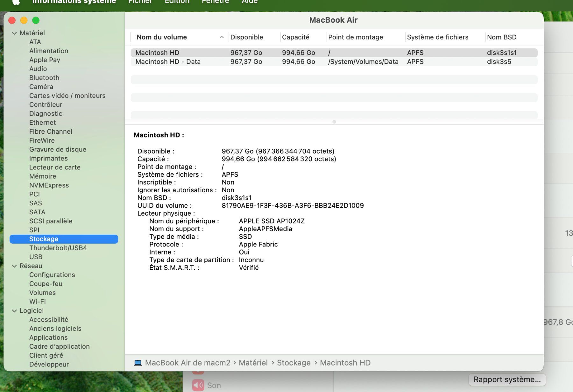573x392 pixels.
Task: Sort by Capacité column header
Action: [296, 37]
